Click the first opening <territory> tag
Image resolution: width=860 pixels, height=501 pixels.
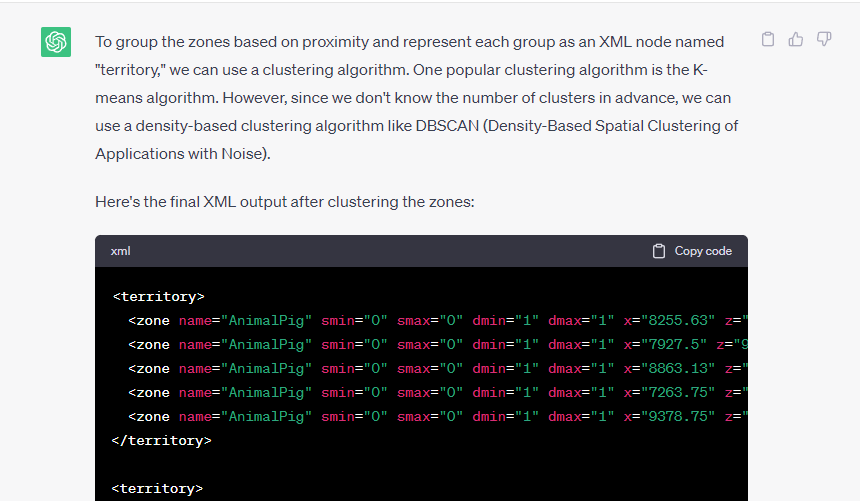point(158,296)
